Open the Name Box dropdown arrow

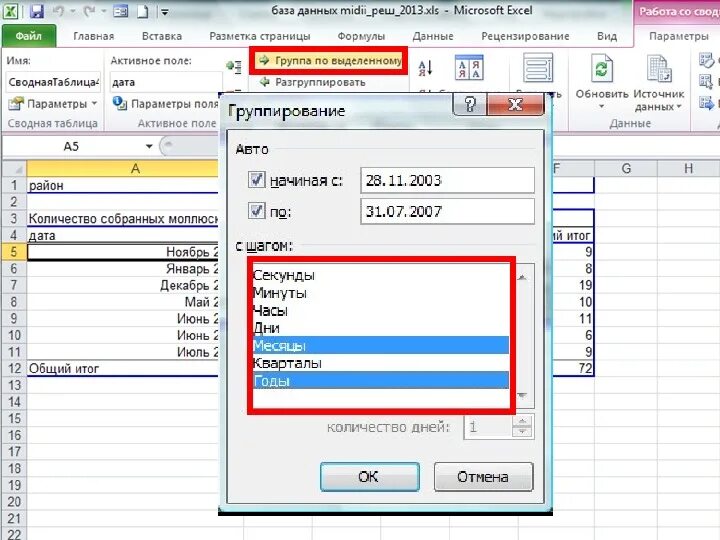[x=149, y=146]
